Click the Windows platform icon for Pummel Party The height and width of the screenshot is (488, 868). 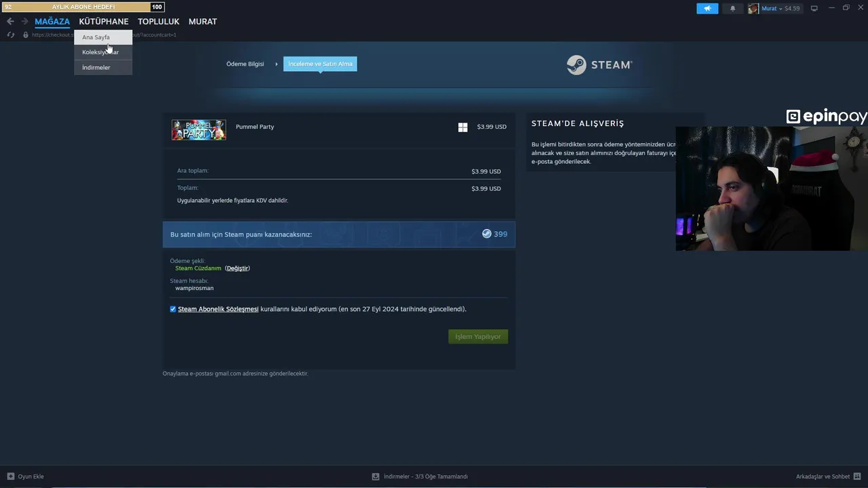coord(462,127)
